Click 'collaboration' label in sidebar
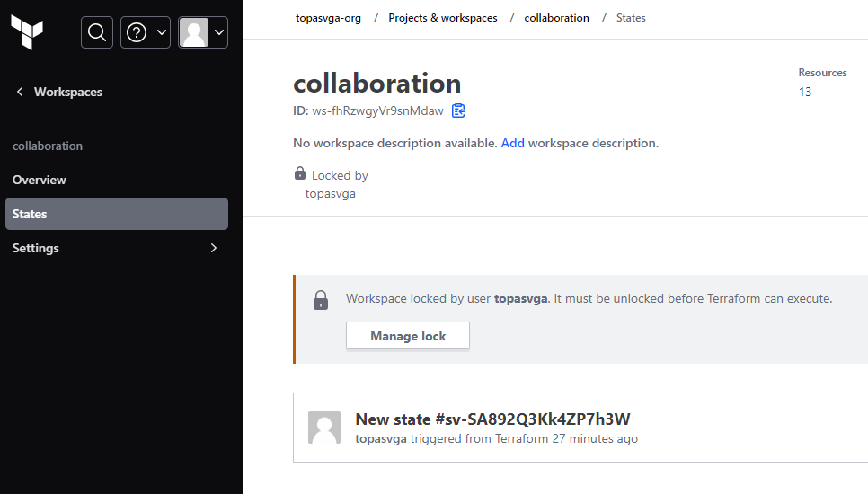 (48, 146)
